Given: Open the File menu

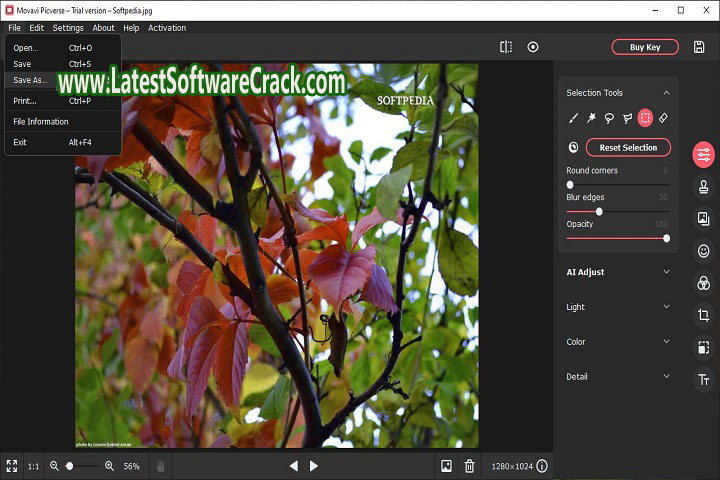Looking at the screenshot, I should 14,28.
